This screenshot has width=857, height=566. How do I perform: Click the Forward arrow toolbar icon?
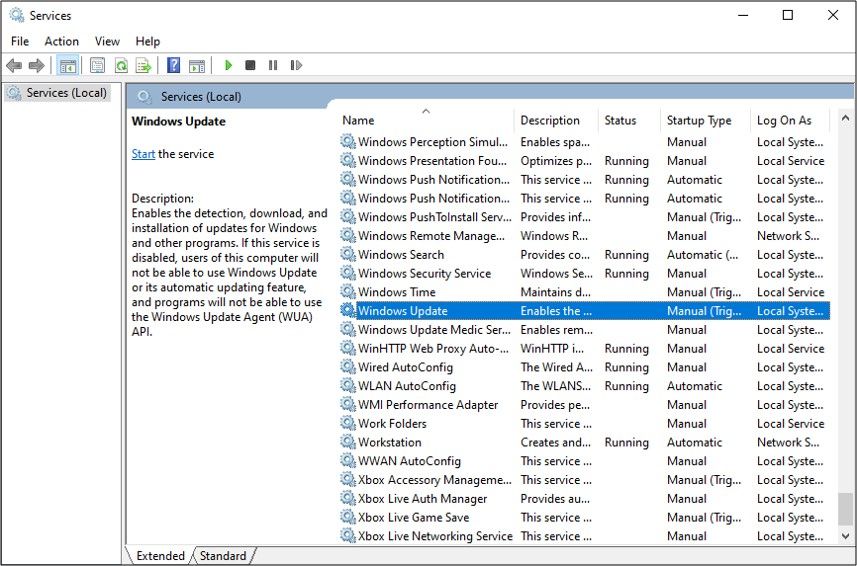click(37, 66)
